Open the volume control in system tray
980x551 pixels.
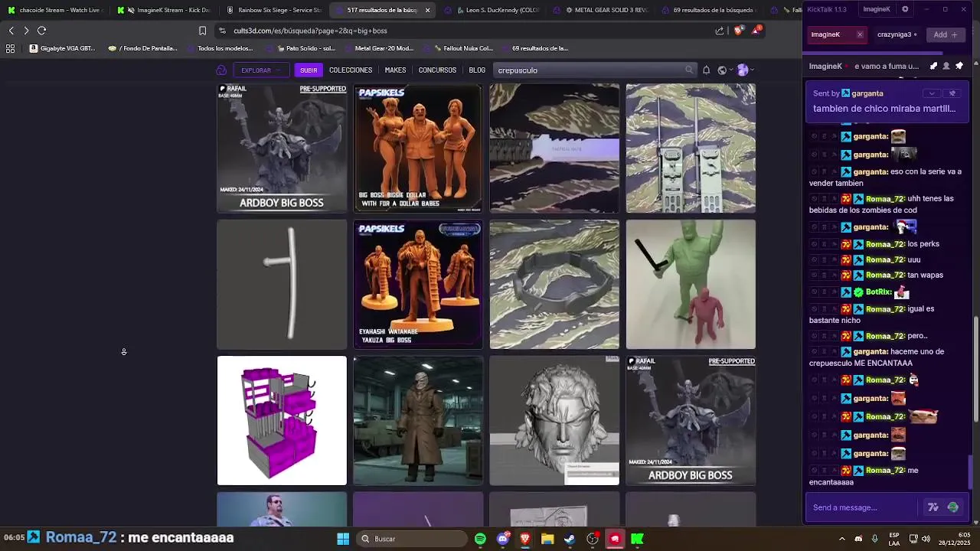(x=926, y=539)
